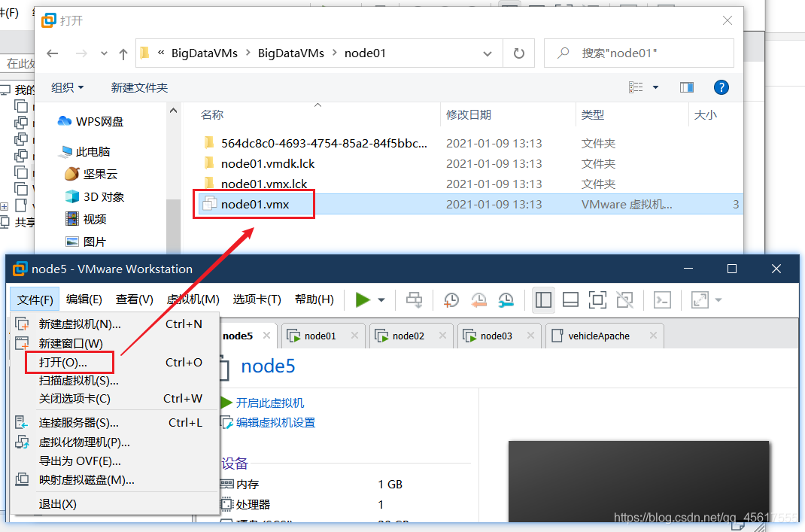Screen dimensions: 805x532
Task: Switch to the node01 tab
Action: (x=320, y=336)
